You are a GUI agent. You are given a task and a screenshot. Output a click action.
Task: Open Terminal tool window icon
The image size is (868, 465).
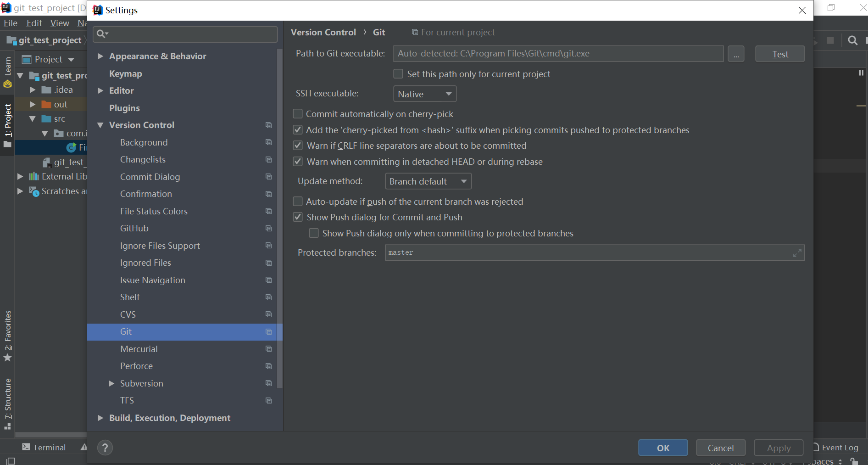26,447
